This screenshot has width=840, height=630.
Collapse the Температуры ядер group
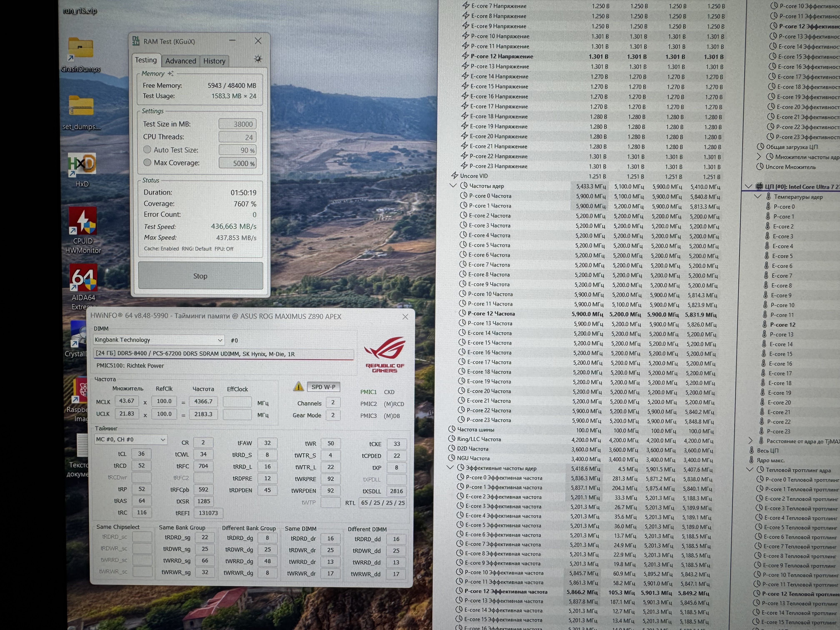757,196
